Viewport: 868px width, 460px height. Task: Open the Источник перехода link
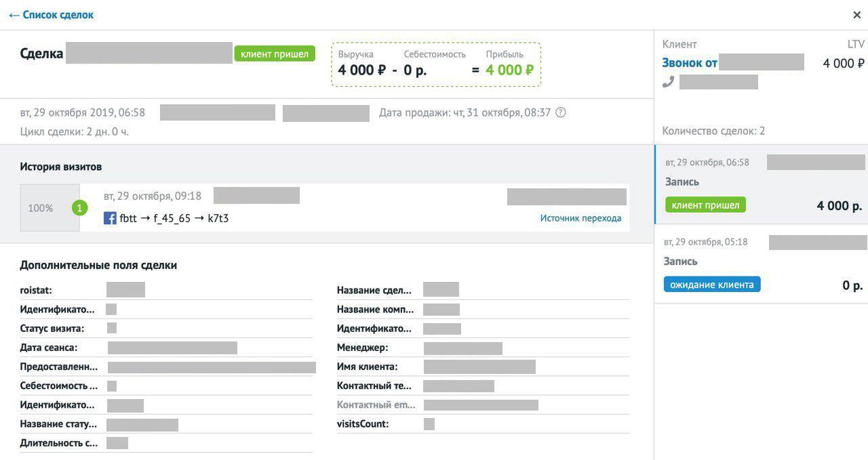coord(580,218)
